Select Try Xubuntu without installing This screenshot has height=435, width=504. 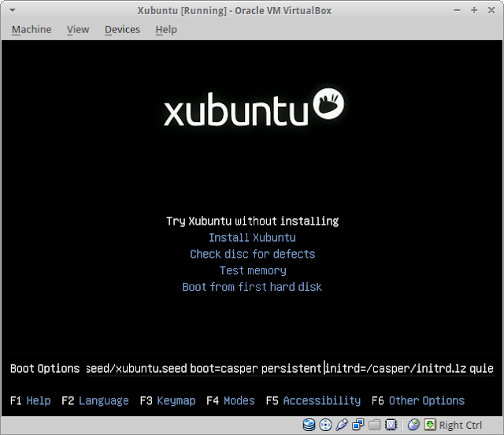(x=252, y=221)
